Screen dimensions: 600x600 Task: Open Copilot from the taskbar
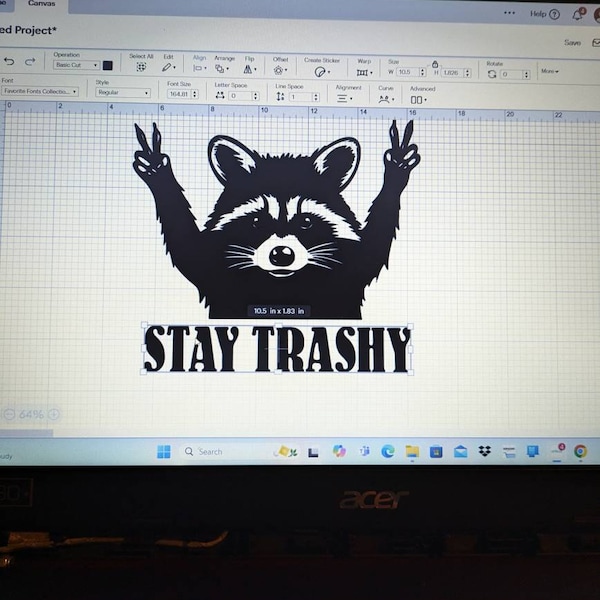pyautogui.click(x=339, y=452)
